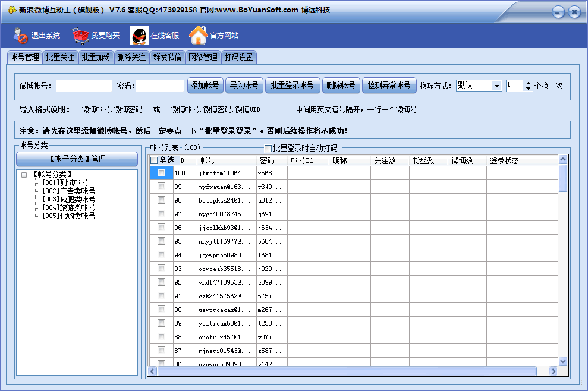Screen dimensions: 588x391
Task: Click the 微博数 column header
Action: (467, 160)
